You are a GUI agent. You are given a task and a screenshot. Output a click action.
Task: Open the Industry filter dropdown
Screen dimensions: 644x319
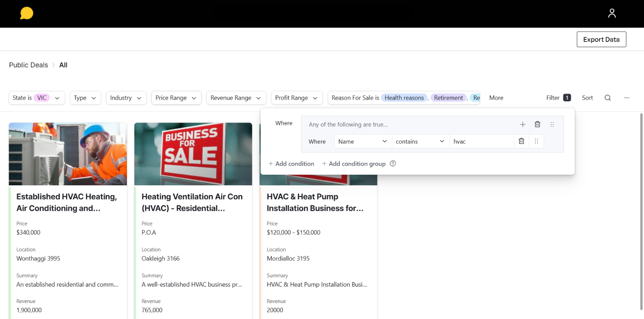(126, 98)
